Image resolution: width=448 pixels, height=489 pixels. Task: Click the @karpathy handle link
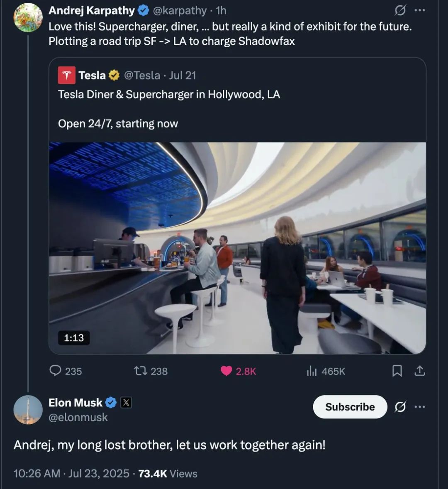coord(180,11)
